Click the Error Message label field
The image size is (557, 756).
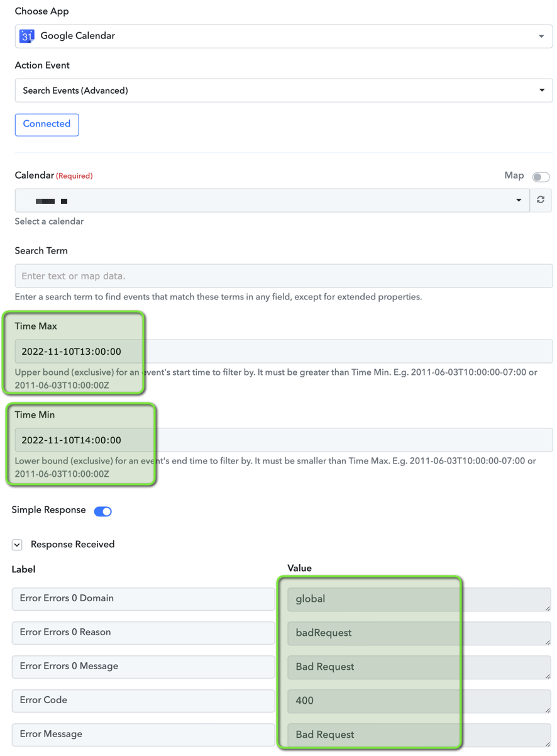tap(143, 735)
